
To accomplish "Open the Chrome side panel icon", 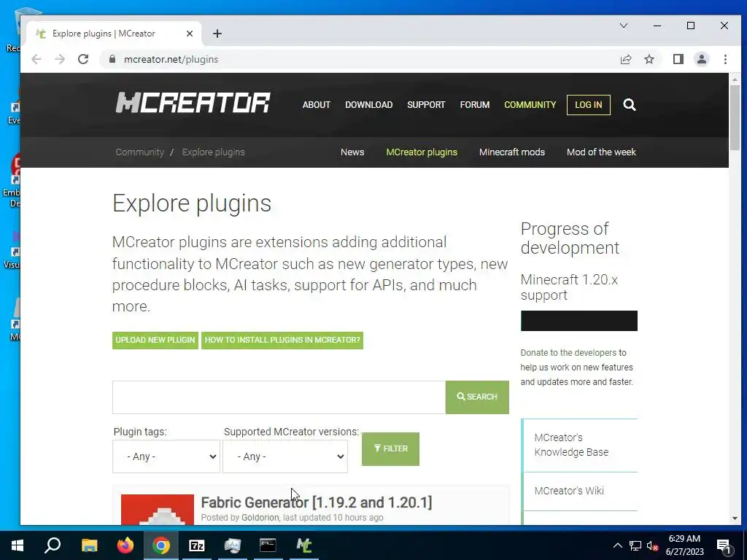I will click(678, 59).
